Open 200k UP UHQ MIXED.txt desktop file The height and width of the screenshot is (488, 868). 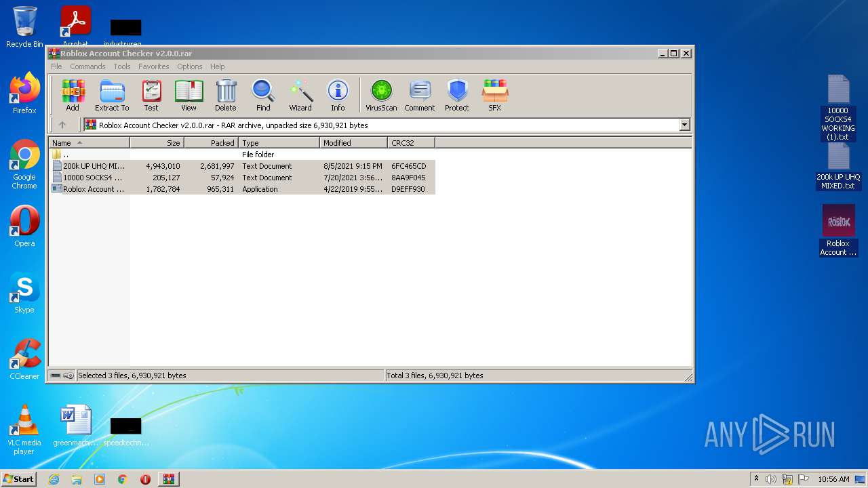pyautogui.click(x=838, y=167)
